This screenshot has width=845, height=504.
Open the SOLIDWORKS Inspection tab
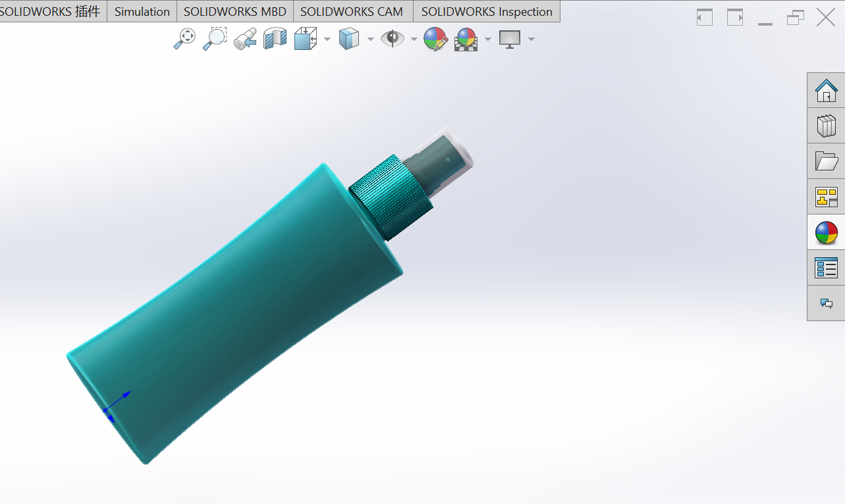pyautogui.click(x=487, y=11)
